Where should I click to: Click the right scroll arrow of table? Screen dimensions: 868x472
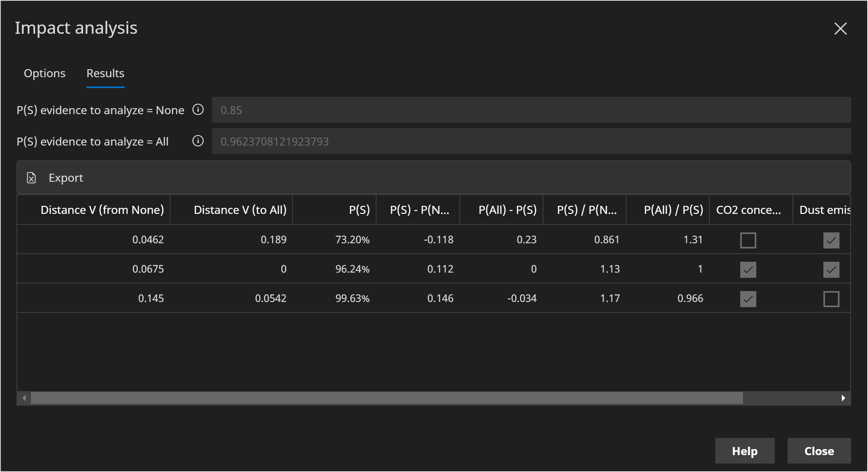(x=843, y=398)
